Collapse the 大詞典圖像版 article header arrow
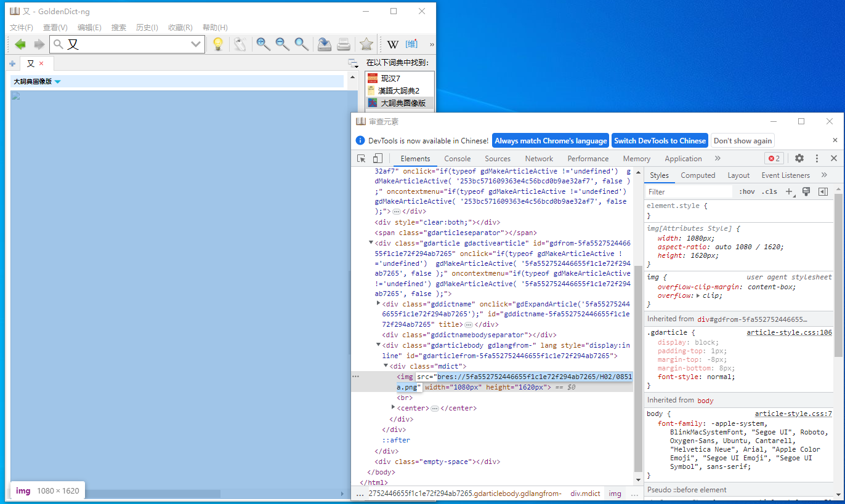 [x=58, y=82]
